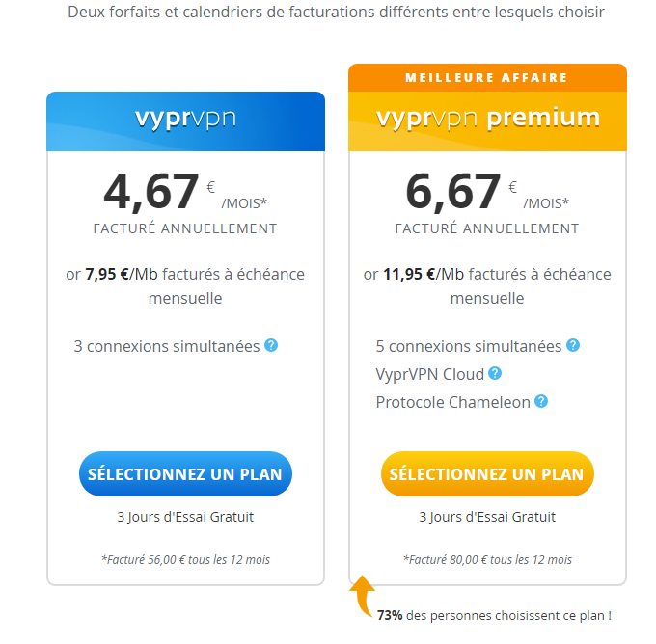Click the 73% des personnes choisissent text

tap(494, 616)
